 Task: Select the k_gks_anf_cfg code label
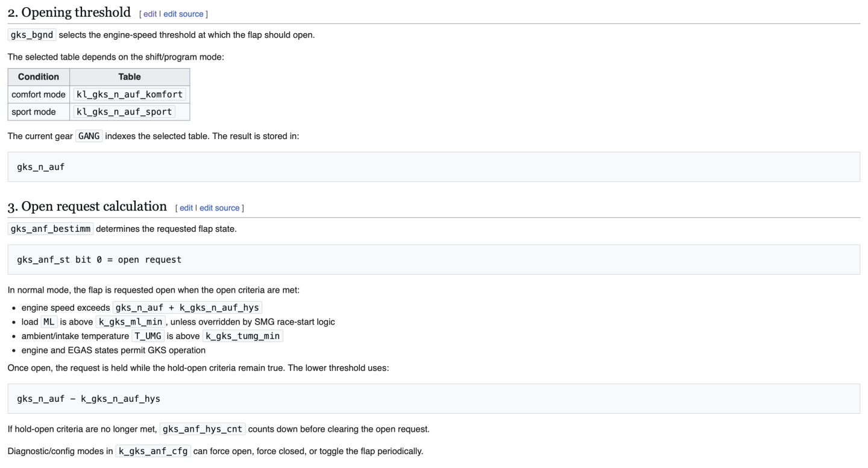coord(153,451)
